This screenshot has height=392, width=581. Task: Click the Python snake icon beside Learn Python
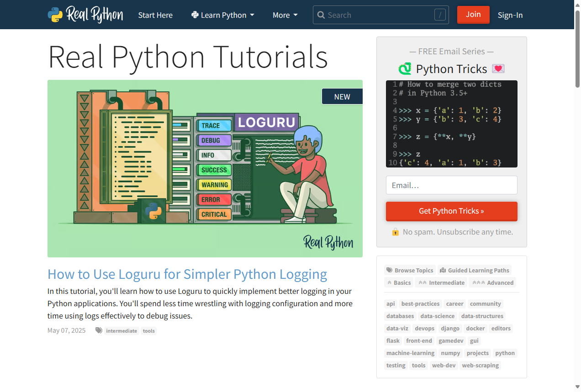195,15
